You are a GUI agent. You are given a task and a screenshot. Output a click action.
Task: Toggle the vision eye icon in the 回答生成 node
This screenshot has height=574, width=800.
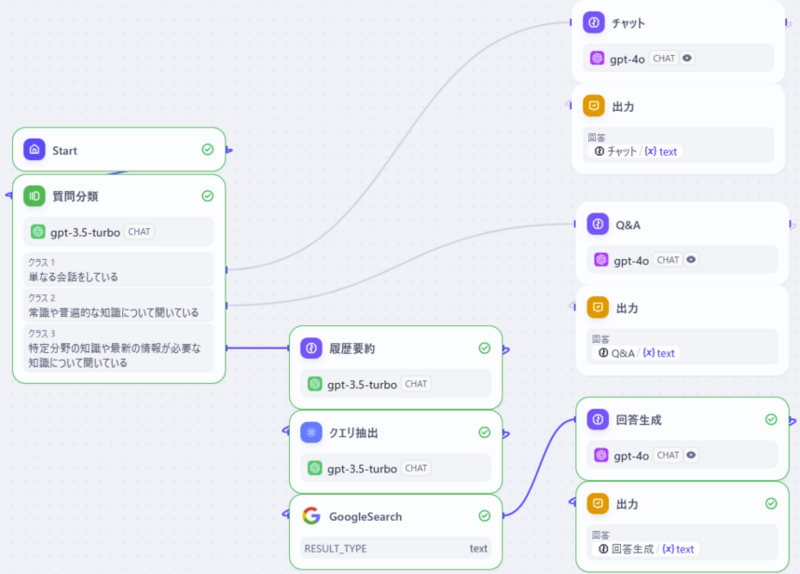click(691, 455)
